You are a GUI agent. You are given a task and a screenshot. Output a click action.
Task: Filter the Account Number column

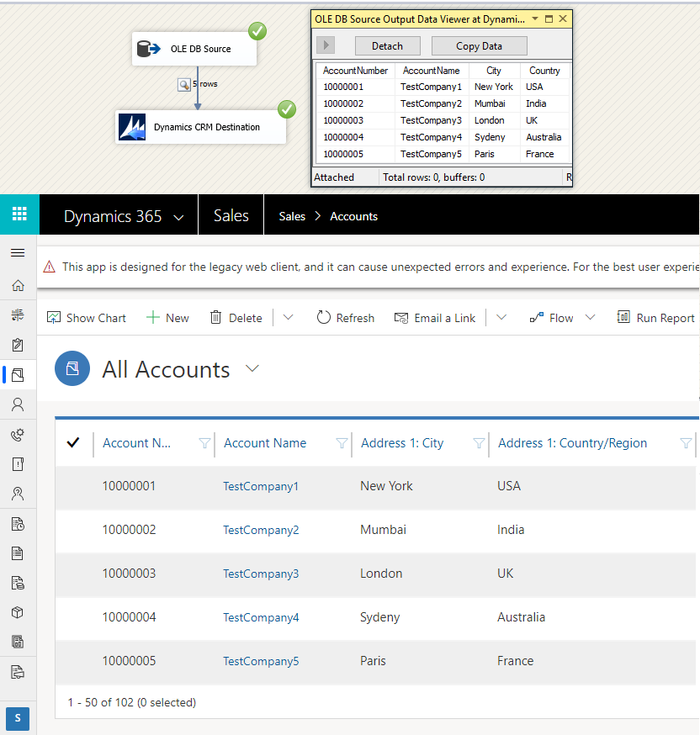pyautogui.click(x=204, y=443)
